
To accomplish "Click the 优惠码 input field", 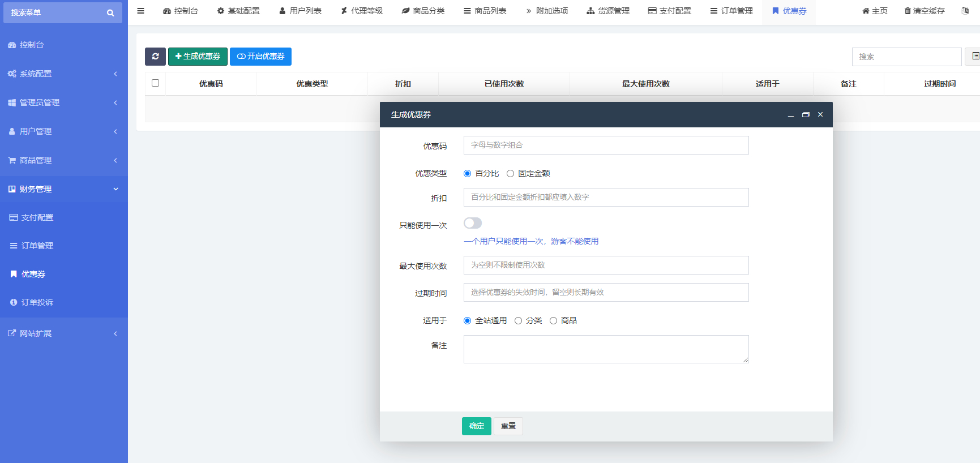I will (606, 145).
